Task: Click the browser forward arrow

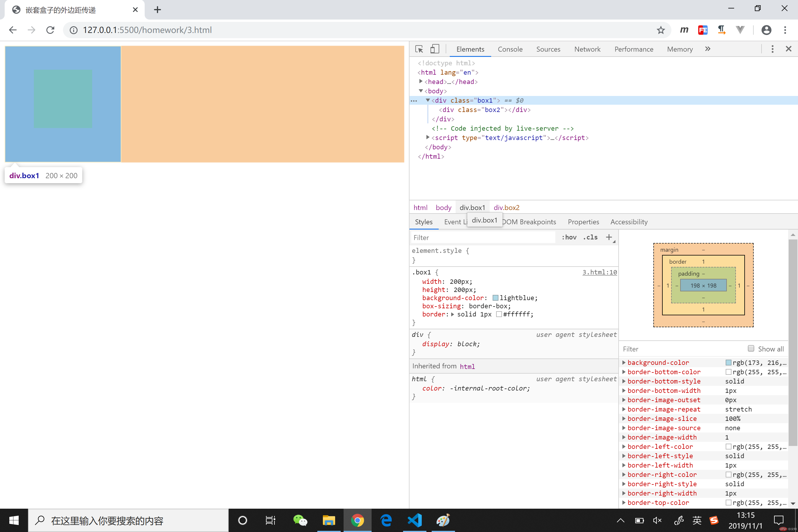Action: coord(32,30)
